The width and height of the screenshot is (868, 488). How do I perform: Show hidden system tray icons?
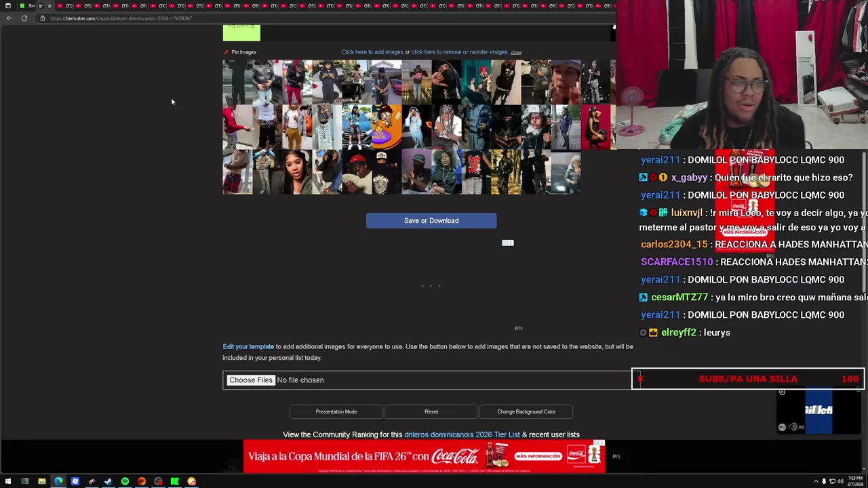point(816,481)
